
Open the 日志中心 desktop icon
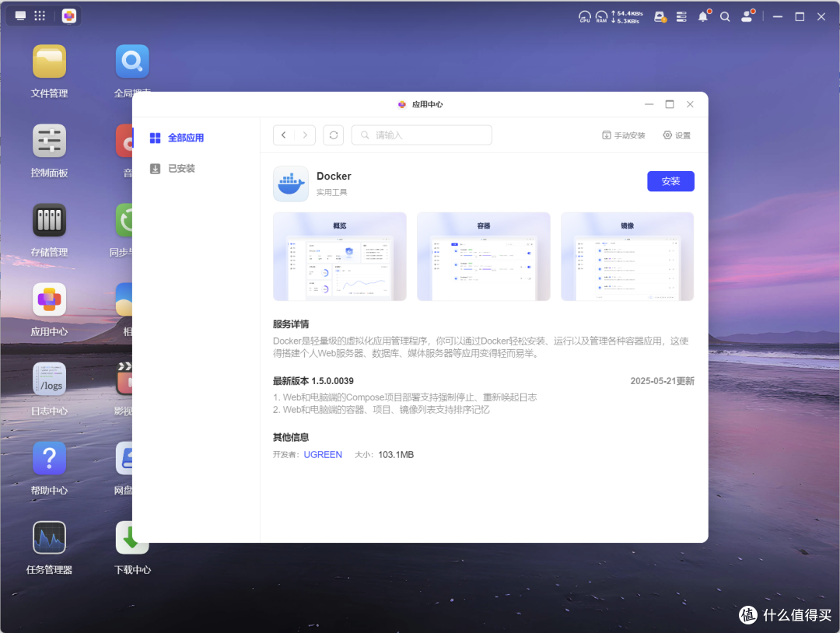click(x=49, y=379)
